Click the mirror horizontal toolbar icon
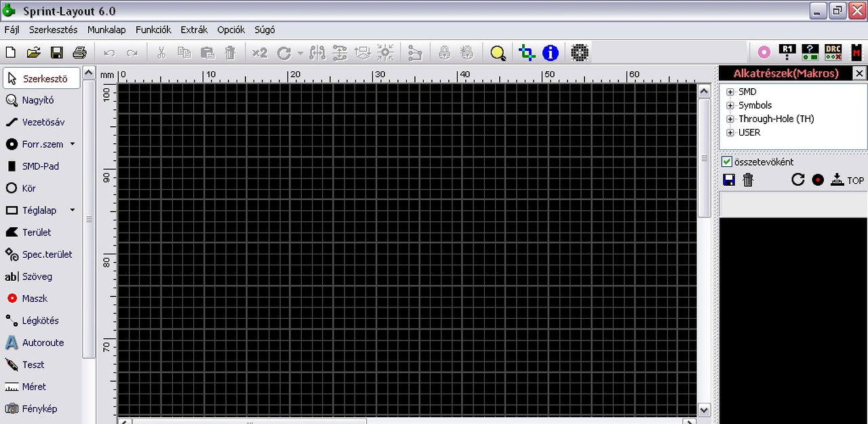 [x=317, y=52]
